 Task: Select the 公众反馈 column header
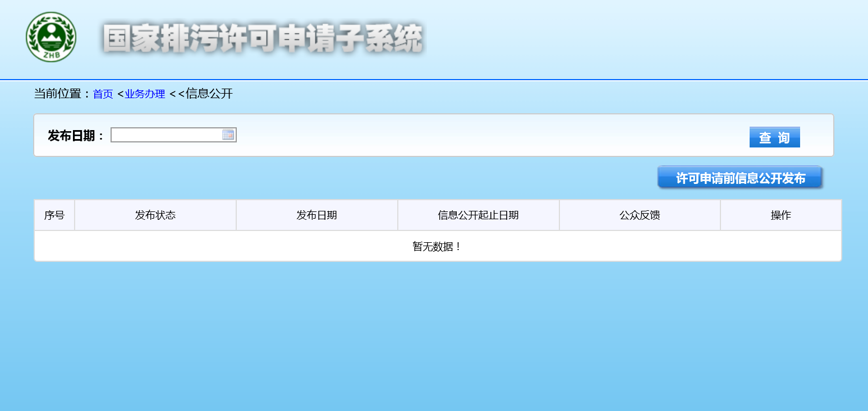640,215
